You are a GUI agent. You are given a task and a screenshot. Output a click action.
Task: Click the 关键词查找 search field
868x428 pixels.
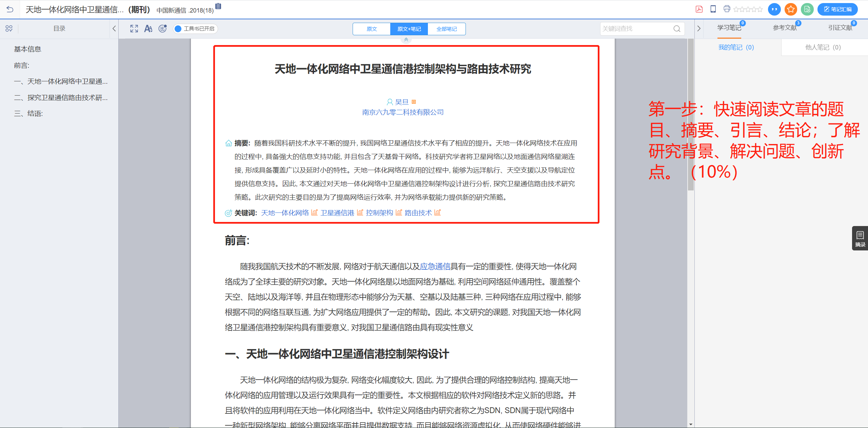[x=637, y=28]
